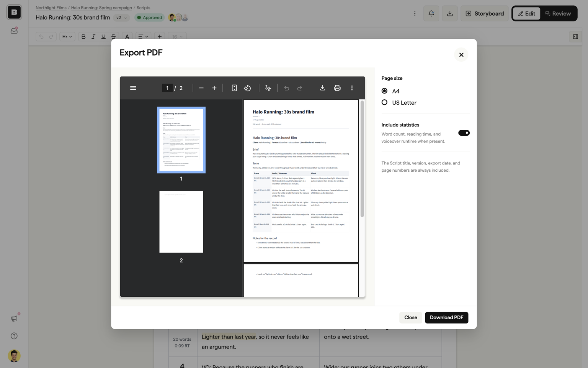Click the download icon in header
588x368 pixels.
pos(450,13)
